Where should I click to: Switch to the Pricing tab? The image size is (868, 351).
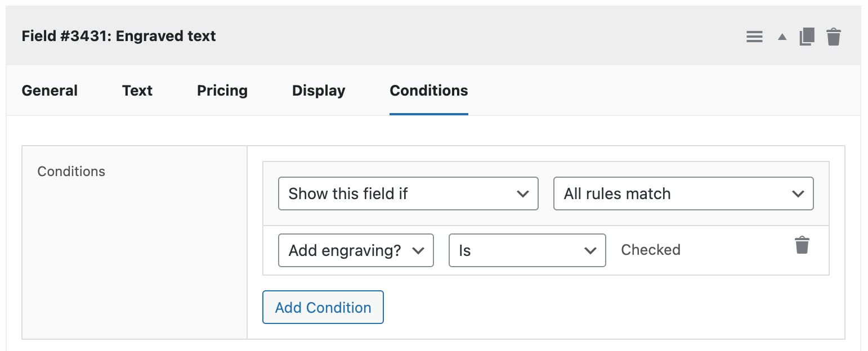pos(222,91)
